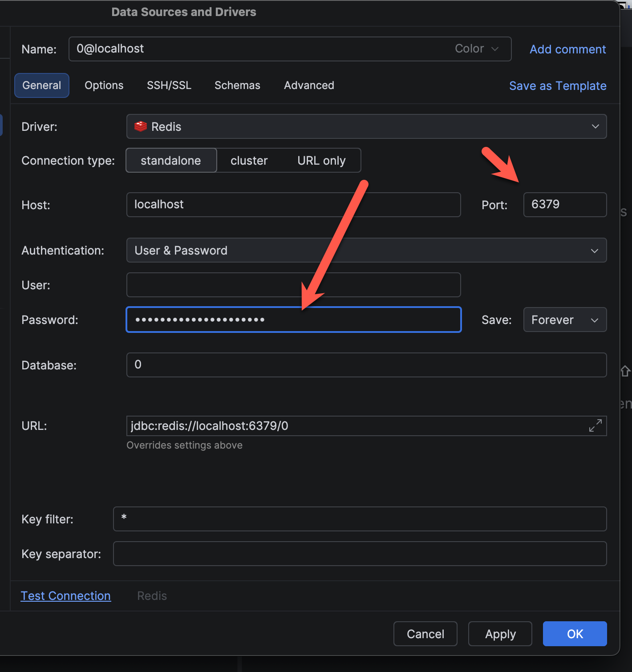Screen dimensions: 632x672
Task: Switch to the Options tab
Action: click(x=104, y=85)
